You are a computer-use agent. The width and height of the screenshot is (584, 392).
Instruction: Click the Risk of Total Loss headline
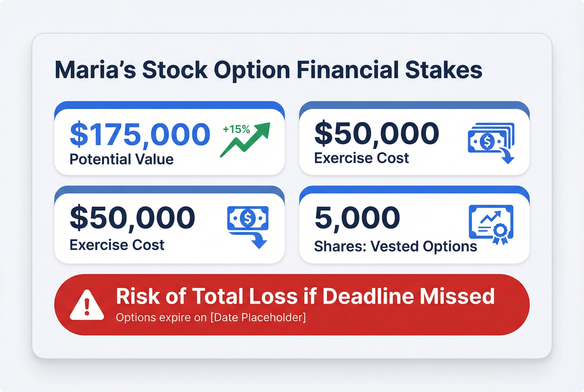point(305,296)
